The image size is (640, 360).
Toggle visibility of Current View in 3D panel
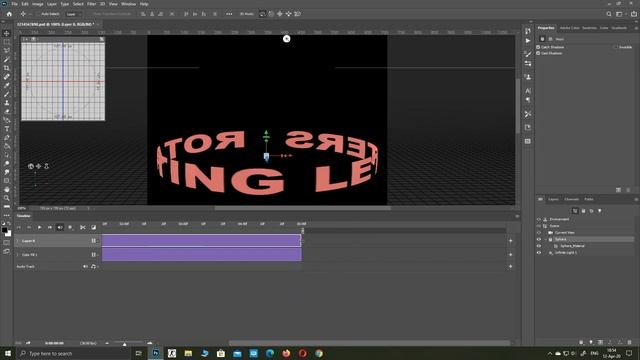[x=539, y=233]
